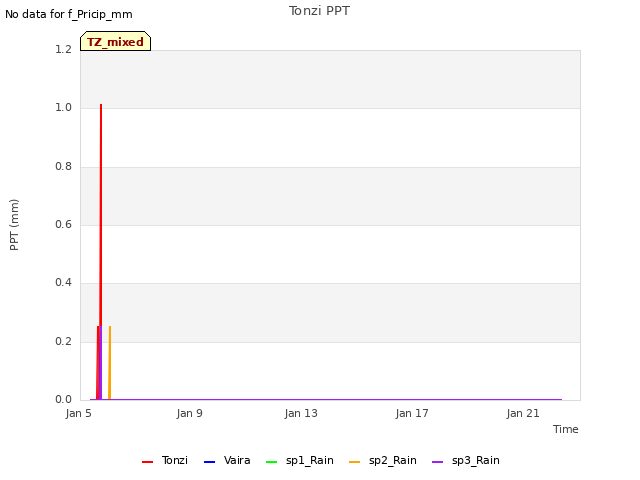The image size is (640, 480).
Task: Click the 0.0 y-axis tick label
Action: (63, 399)
